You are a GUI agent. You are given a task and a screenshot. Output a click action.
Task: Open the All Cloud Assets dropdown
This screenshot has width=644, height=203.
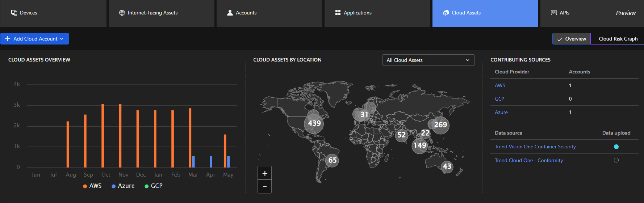point(428,60)
